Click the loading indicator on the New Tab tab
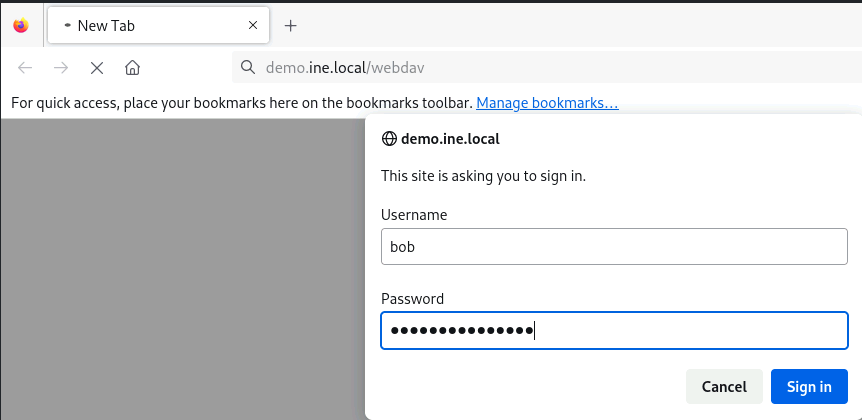Screen dimensions: 862x420 pyautogui.click(x=66, y=26)
